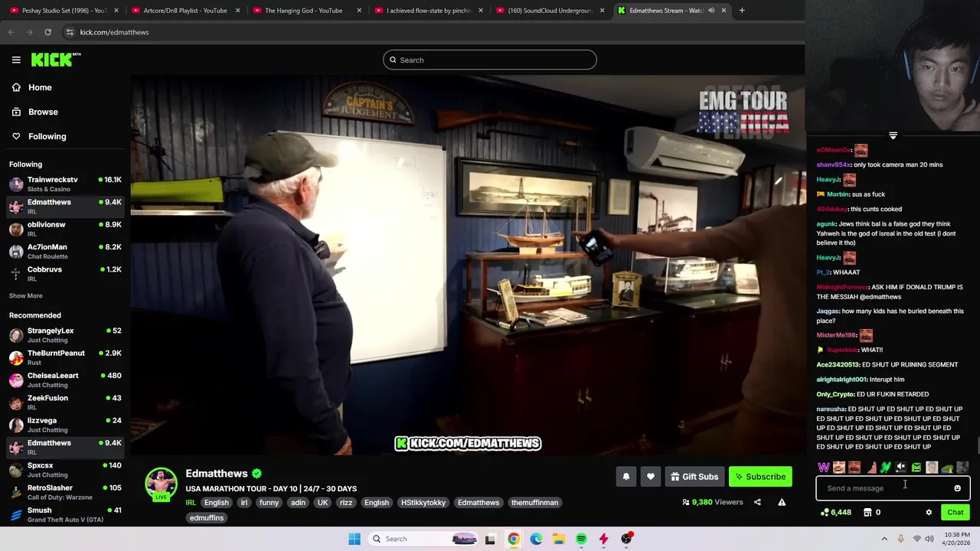
Task: Expand Show more in Following list
Action: [26, 295]
